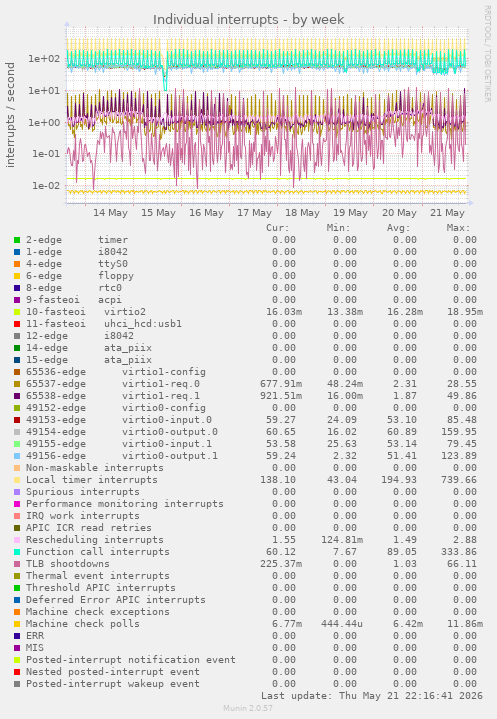This screenshot has width=497, height=719.
Task: Click the 21 May date label on axis
Action: click(447, 213)
